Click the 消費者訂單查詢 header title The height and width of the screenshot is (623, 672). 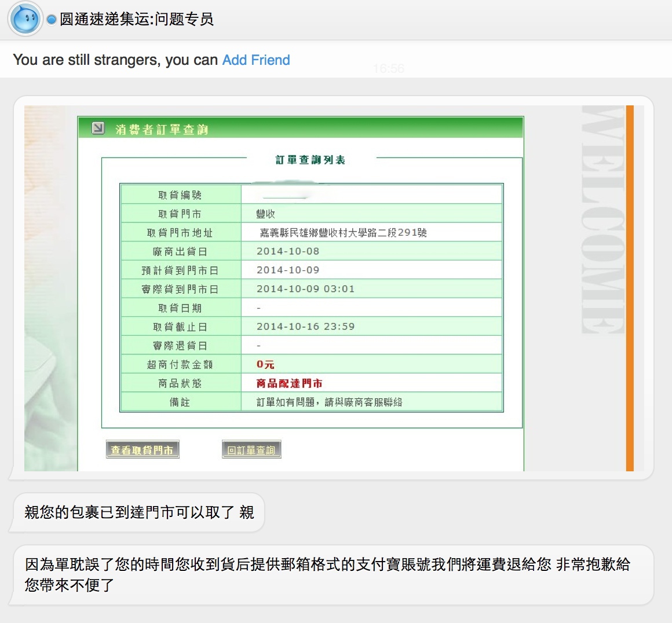162,129
